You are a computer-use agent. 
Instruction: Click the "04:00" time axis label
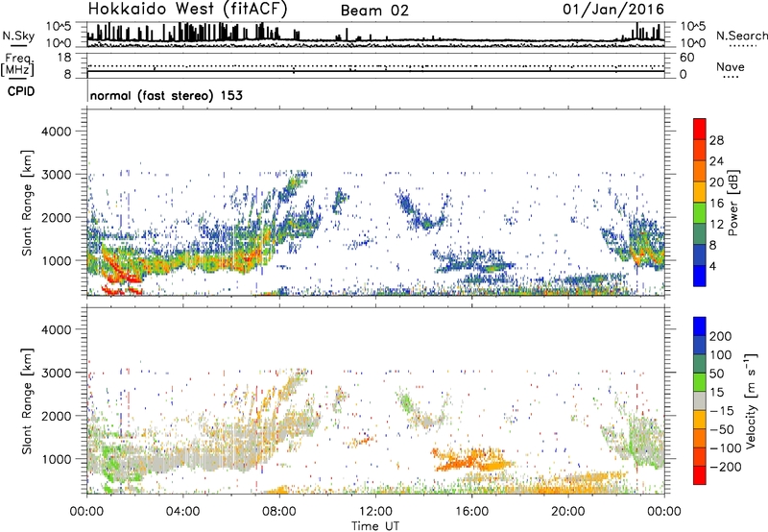[x=182, y=512]
